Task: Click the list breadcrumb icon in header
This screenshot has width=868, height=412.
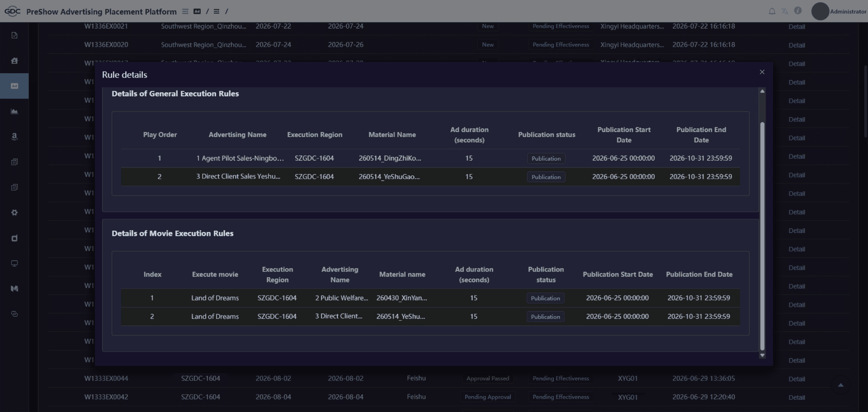Action: (x=216, y=11)
